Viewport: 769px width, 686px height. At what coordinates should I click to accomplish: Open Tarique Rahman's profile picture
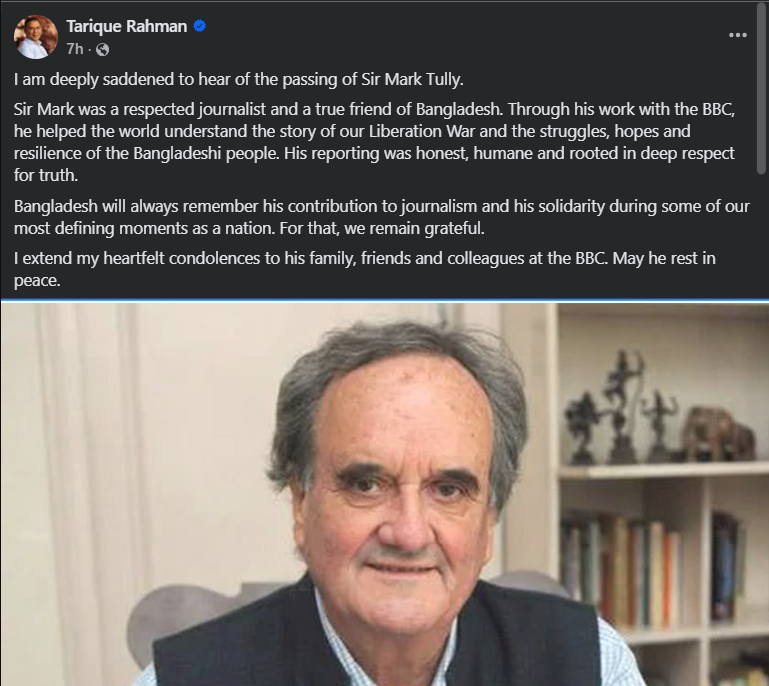[36, 37]
